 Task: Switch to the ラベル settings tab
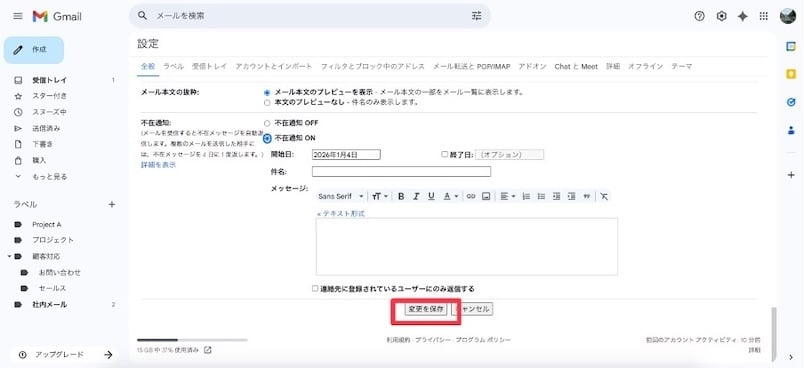pyautogui.click(x=173, y=67)
